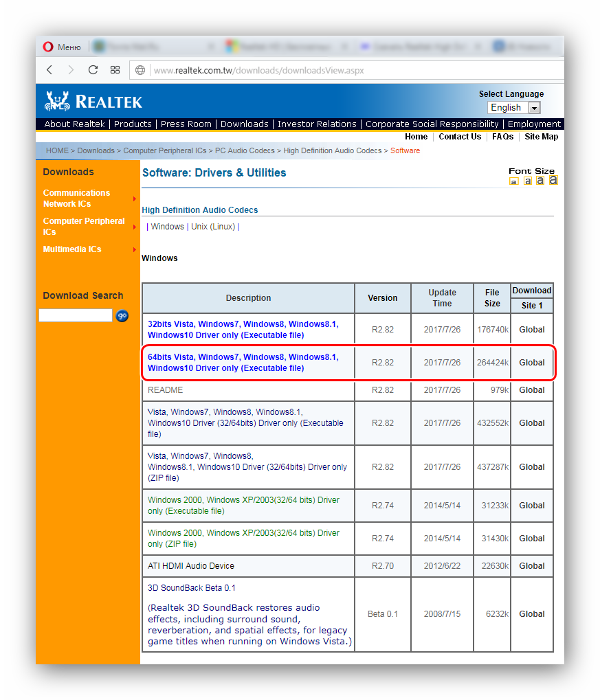This screenshot has width=600, height=700.
Task: Open Windows 2000 XP/2003 Executable file link
Action: (243, 506)
